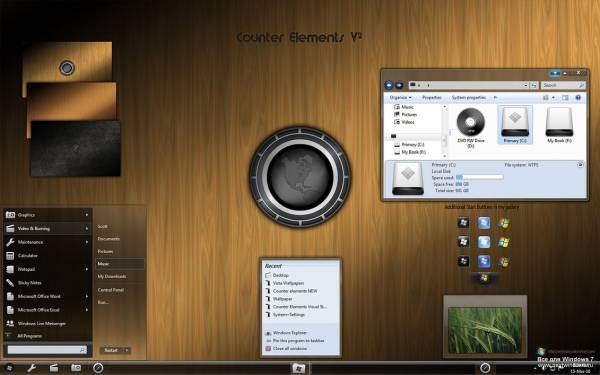600x375 pixels.
Task: Expand the Organize dropdown in Explorer
Action: click(400, 98)
